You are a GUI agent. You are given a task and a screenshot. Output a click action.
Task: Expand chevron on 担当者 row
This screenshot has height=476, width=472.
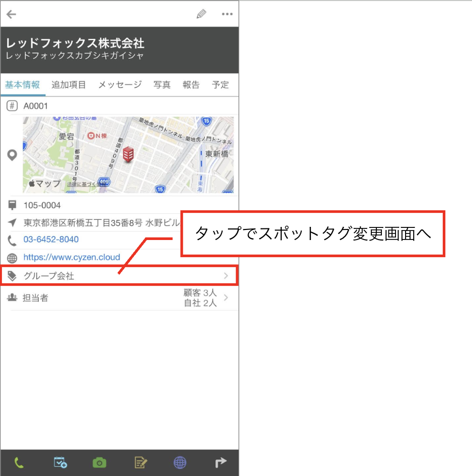(226, 297)
